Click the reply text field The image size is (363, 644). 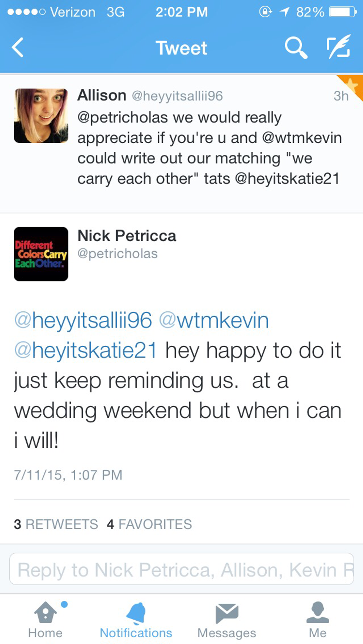coord(181,569)
